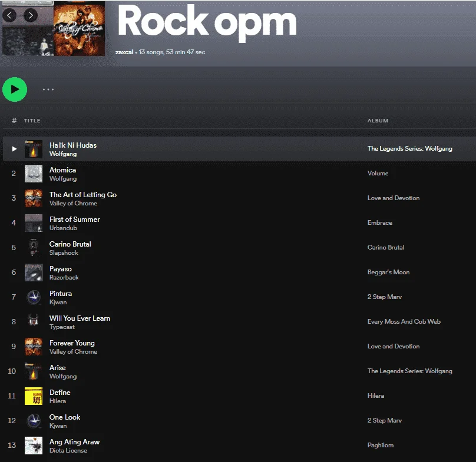Click the # column header

(x=14, y=121)
